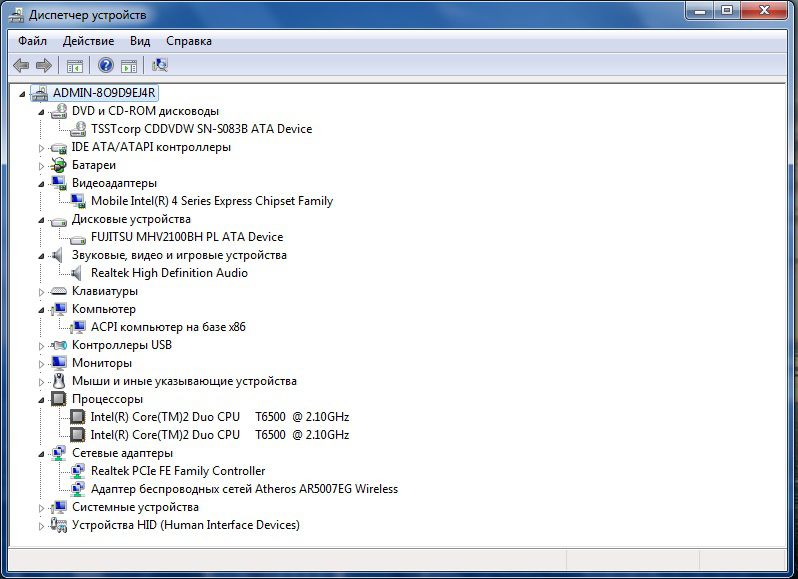Select the FUJITSU MHV2100BH disk drive icon
This screenshot has height=579, width=798.
(77, 238)
